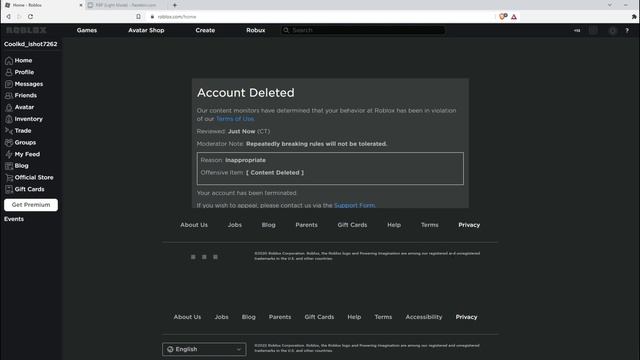Open the Robux menu item
640x360 pixels.
pos(256,30)
